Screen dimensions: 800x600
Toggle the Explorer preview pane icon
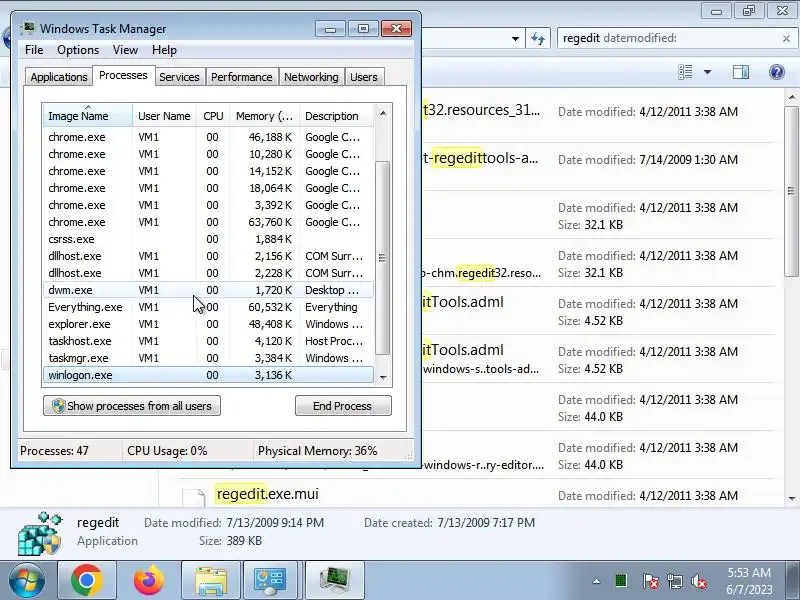(x=741, y=72)
